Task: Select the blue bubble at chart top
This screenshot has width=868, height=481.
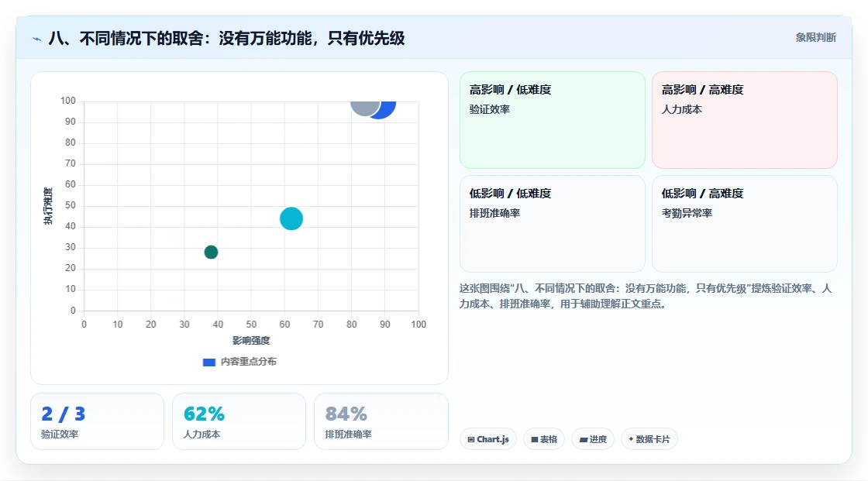Action: click(x=387, y=108)
